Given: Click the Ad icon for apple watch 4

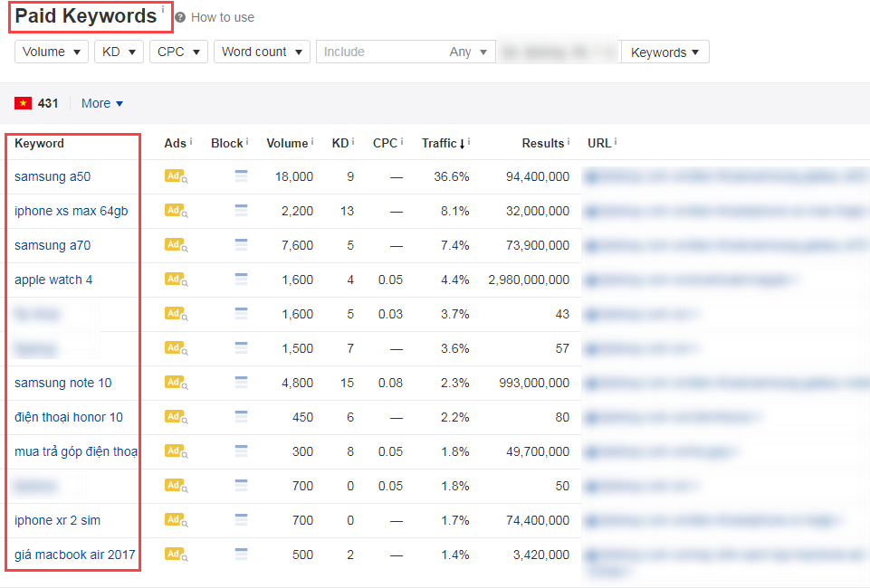Looking at the screenshot, I should point(176,280).
